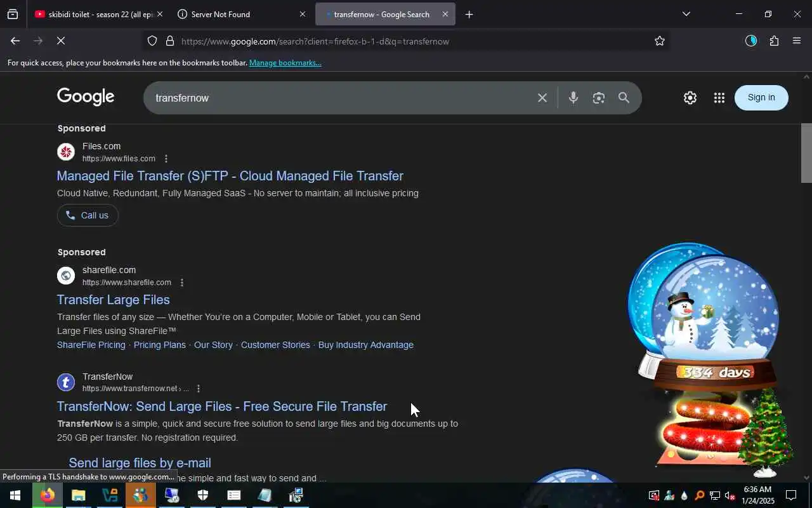Image resolution: width=812 pixels, height=508 pixels.
Task: Open Send large files by e-mail link
Action: coord(140,463)
